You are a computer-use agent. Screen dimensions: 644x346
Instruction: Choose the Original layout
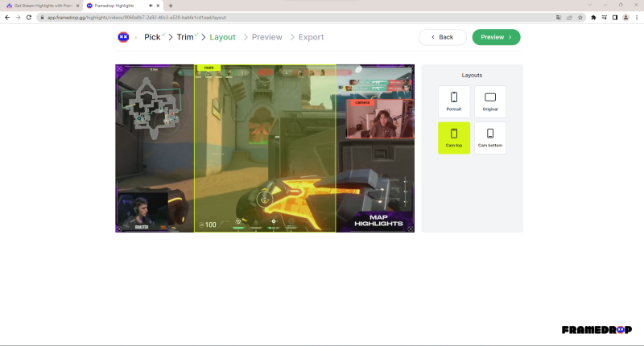pyautogui.click(x=490, y=101)
